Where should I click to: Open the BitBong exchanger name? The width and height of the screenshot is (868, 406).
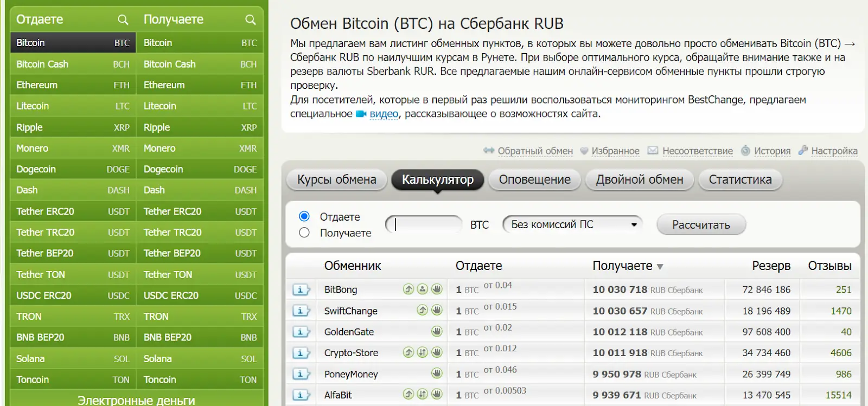click(x=341, y=289)
